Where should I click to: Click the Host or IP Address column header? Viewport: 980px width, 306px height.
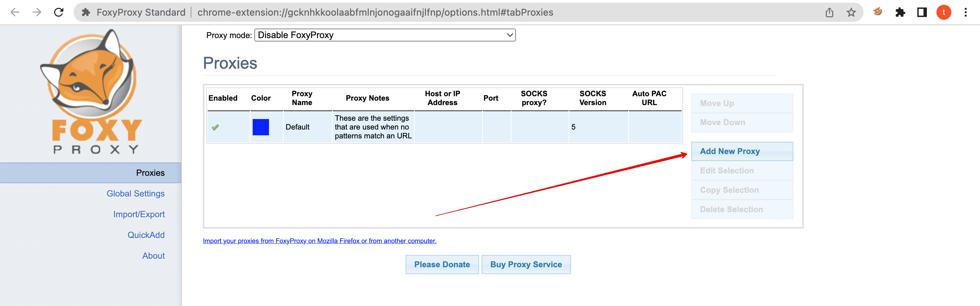click(x=442, y=98)
